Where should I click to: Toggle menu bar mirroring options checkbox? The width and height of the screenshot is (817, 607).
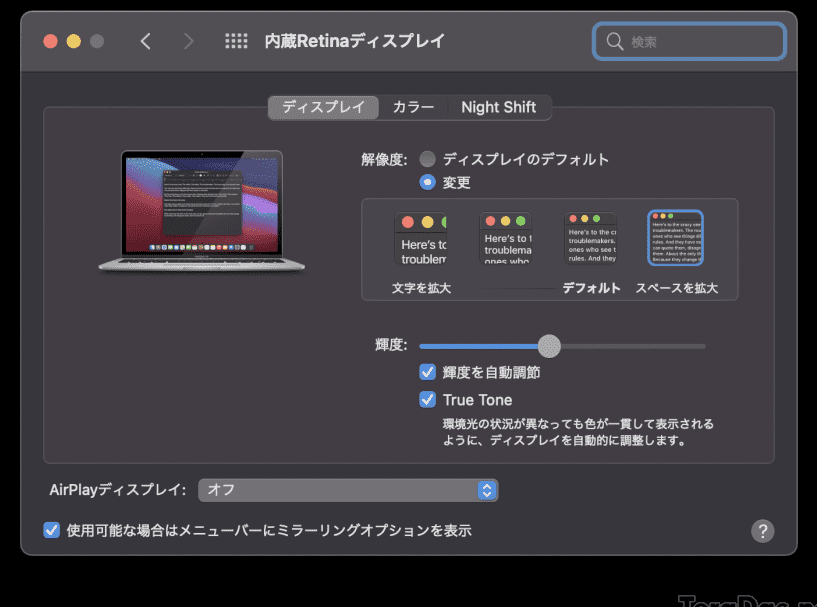(52, 530)
